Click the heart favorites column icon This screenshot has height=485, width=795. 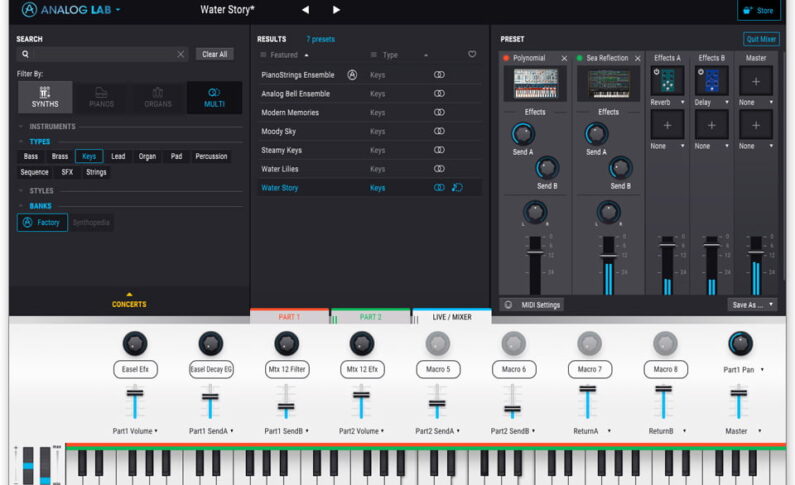click(472, 54)
